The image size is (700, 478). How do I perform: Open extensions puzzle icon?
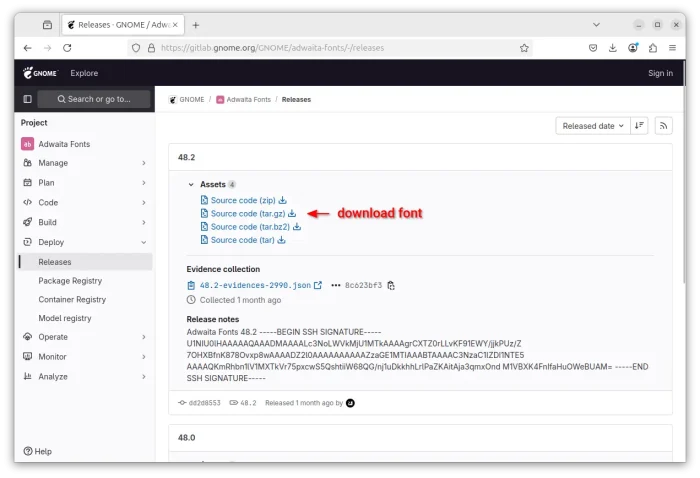(653, 48)
